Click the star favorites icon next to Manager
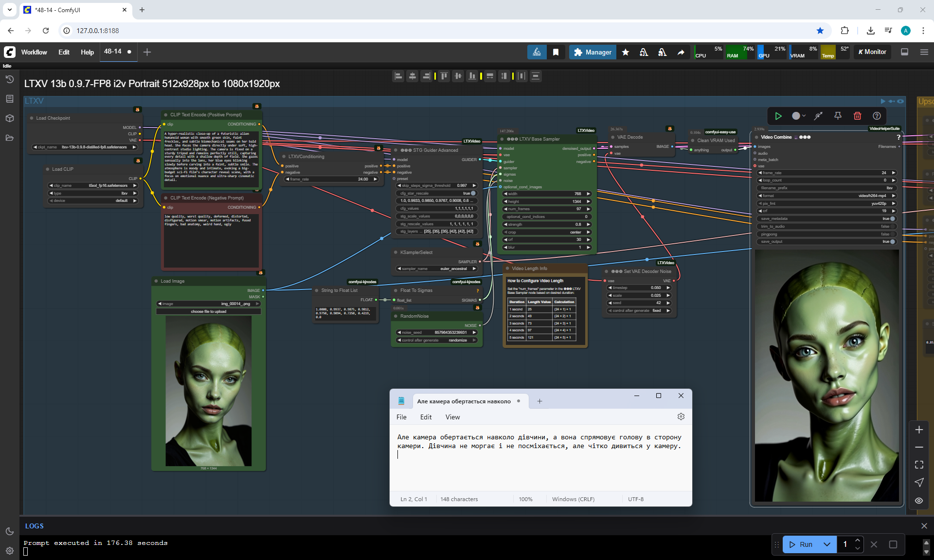Image resolution: width=934 pixels, height=560 pixels. click(626, 52)
